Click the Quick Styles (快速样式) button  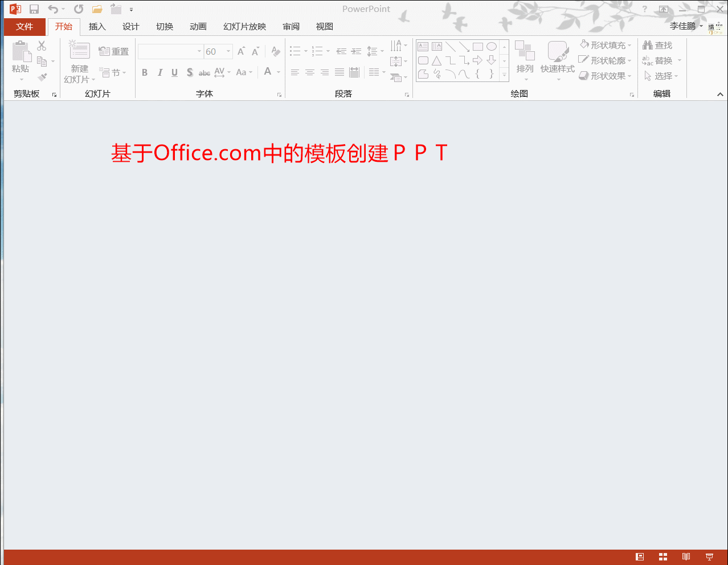tap(558, 60)
